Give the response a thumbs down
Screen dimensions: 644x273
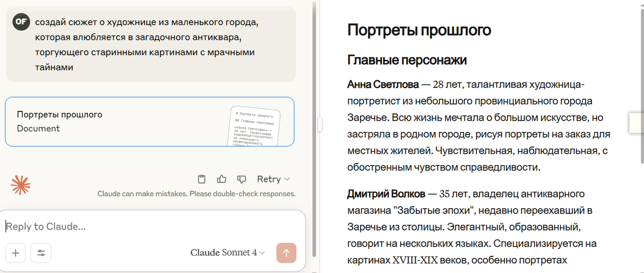(241, 179)
